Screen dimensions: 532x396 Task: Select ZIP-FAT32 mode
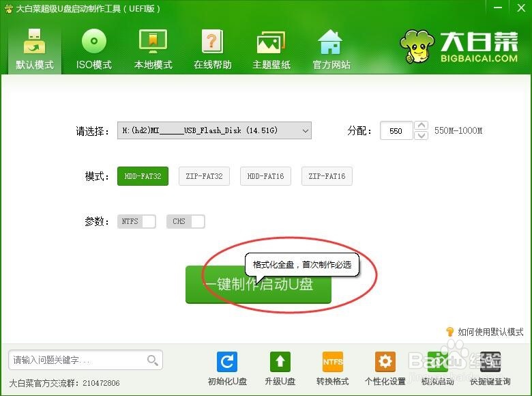coord(204,176)
